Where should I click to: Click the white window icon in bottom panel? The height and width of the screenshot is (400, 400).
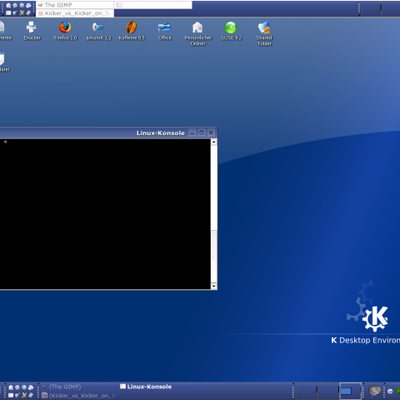(11, 395)
